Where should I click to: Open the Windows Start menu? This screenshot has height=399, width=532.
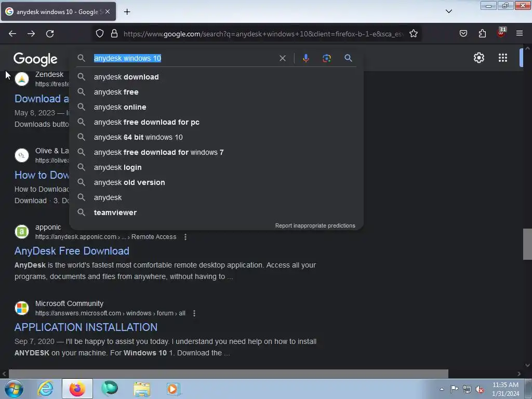click(14, 389)
